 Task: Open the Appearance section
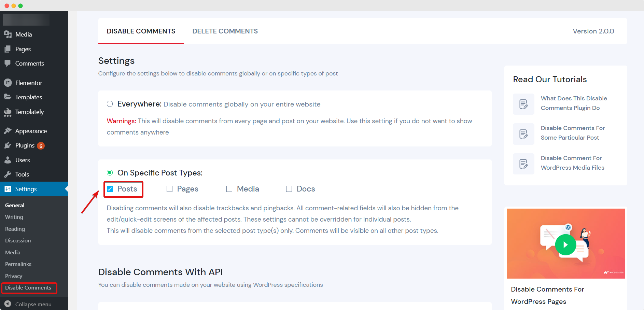pyautogui.click(x=31, y=131)
